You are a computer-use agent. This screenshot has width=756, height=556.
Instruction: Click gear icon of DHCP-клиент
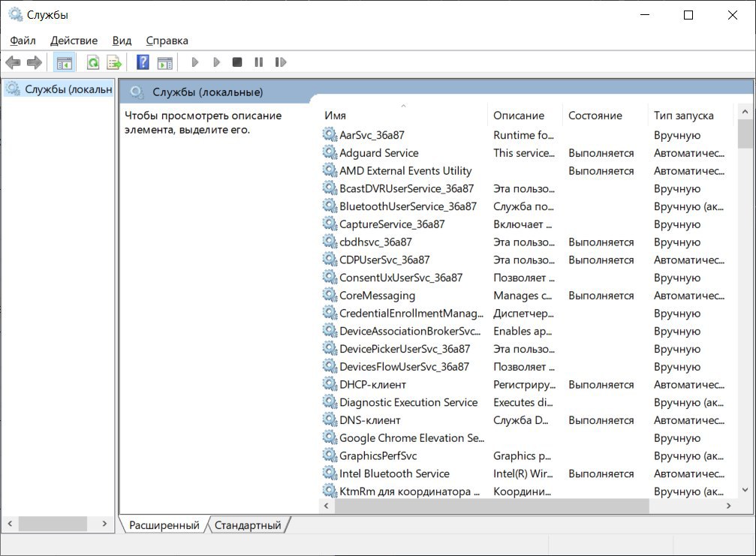tap(330, 384)
